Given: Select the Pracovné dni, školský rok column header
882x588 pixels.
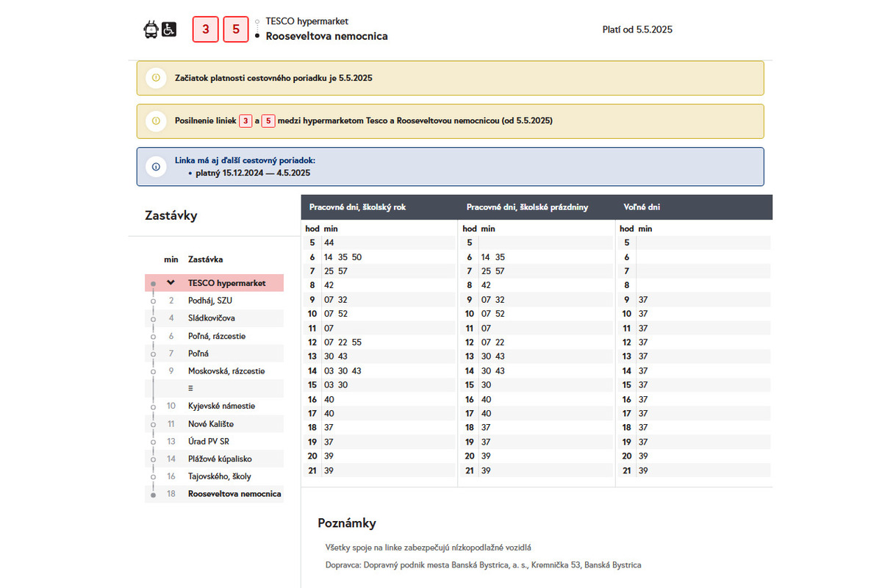Looking at the screenshot, I should 357,207.
